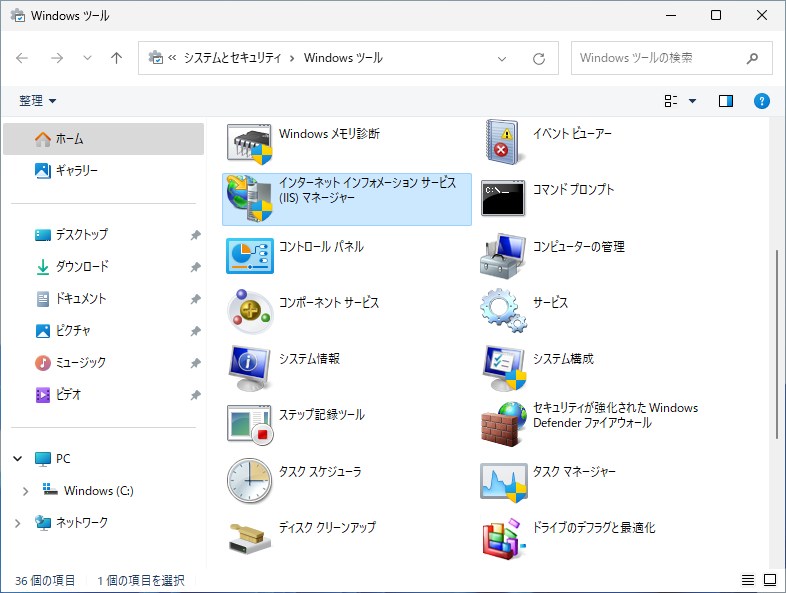Expand the Windows (C:) tree node

25,491
